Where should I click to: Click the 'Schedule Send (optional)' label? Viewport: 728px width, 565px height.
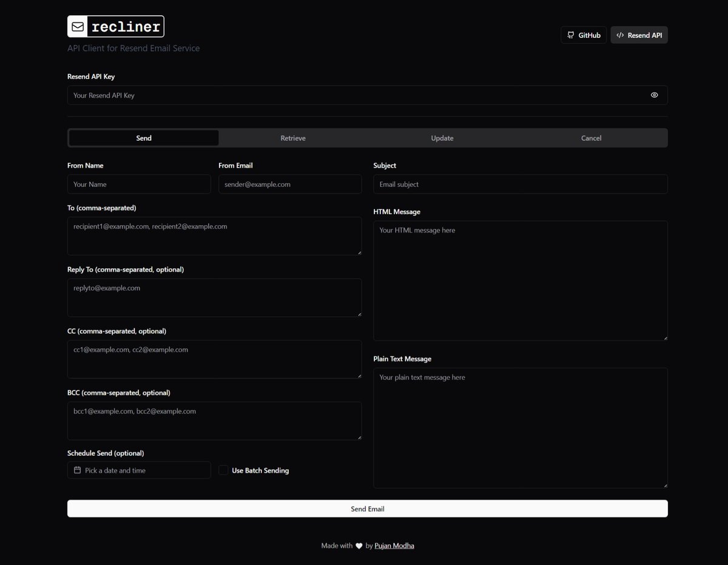(106, 453)
